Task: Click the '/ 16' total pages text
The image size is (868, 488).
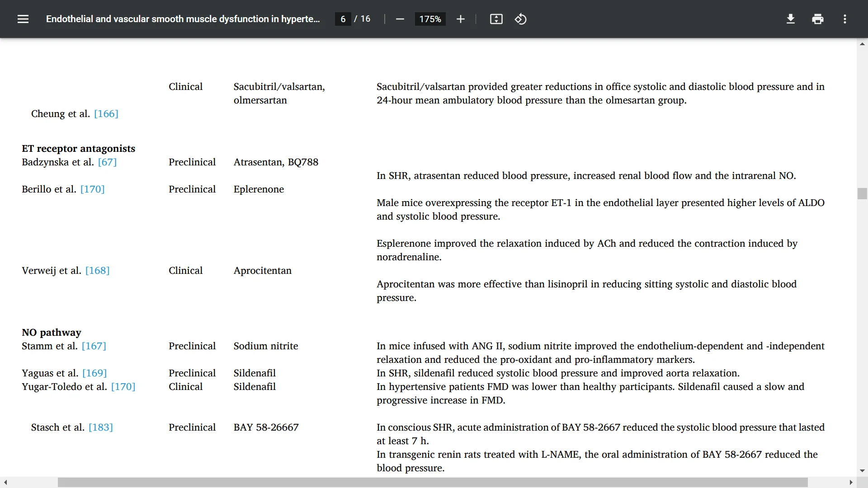Action: click(x=362, y=19)
